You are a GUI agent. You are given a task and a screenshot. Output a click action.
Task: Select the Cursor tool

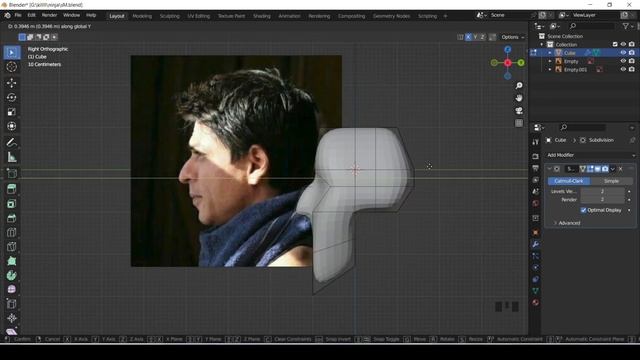coord(11,67)
